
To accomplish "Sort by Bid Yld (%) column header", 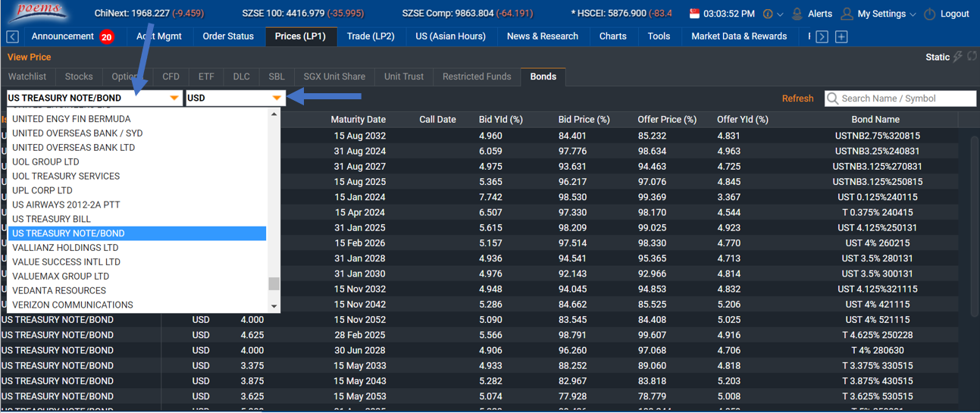I will [501, 120].
